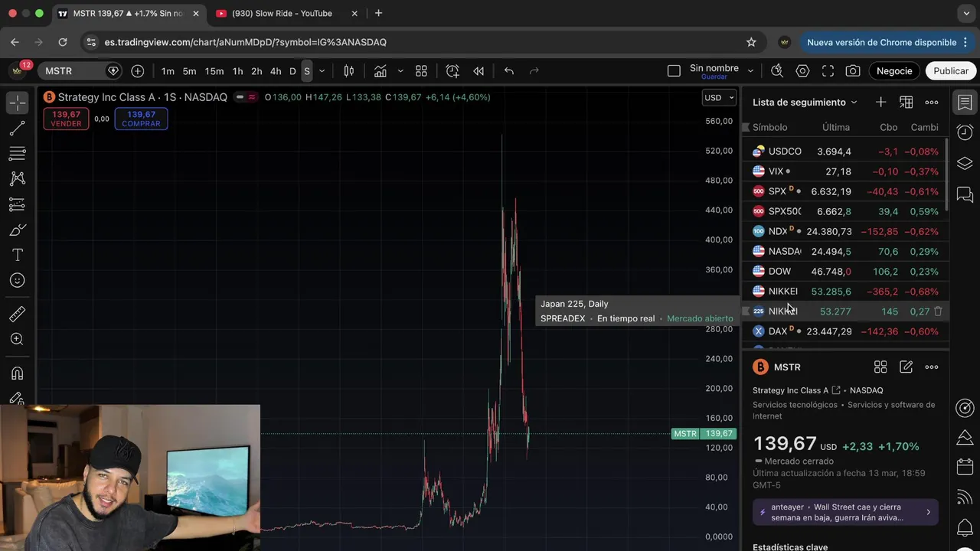This screenshot has height=551, width=980.
Task: Enter fullscreen chart mode
Action: [828, 71]
